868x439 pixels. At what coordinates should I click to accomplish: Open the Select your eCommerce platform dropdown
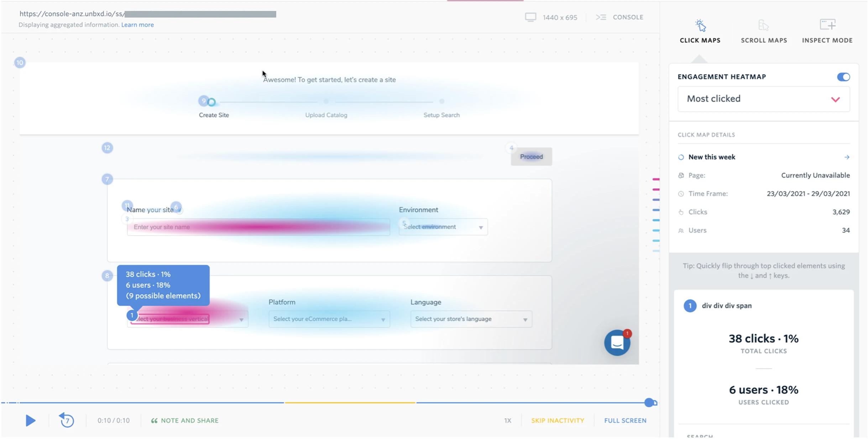(329, 319)
